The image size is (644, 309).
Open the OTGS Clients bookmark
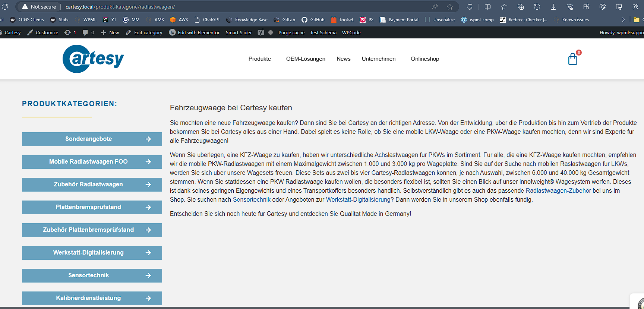pos(27,20)
